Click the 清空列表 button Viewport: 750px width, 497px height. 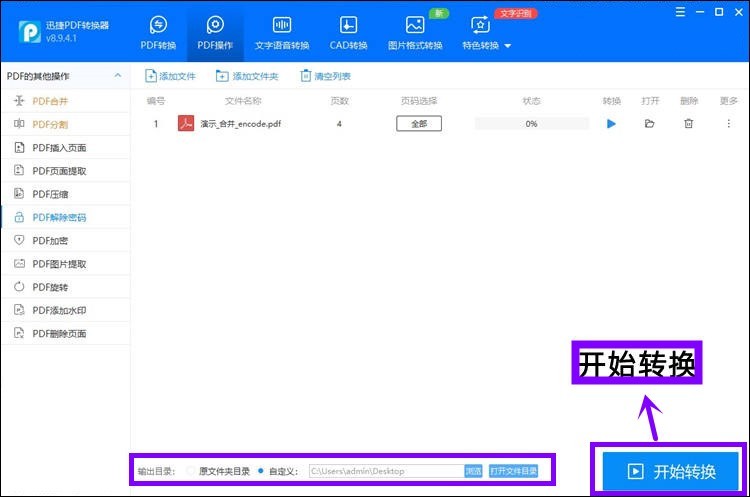tap(325, 76)
